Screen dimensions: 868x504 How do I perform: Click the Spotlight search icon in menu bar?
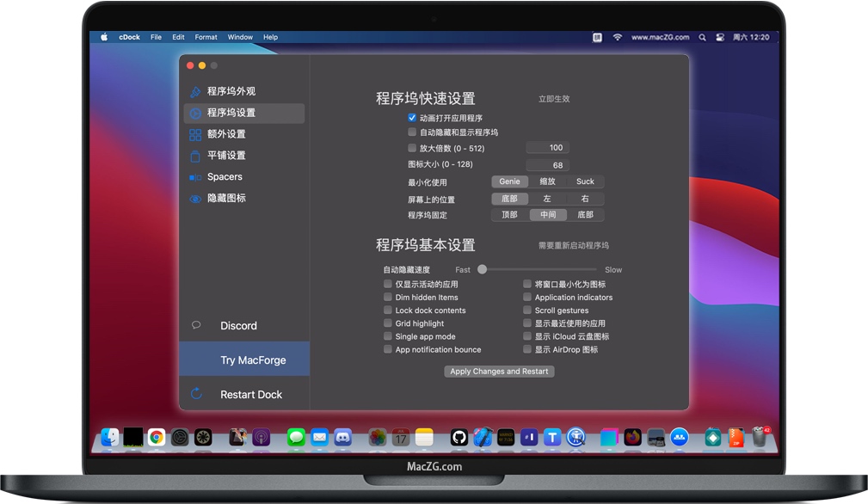[x=703, y=38]
